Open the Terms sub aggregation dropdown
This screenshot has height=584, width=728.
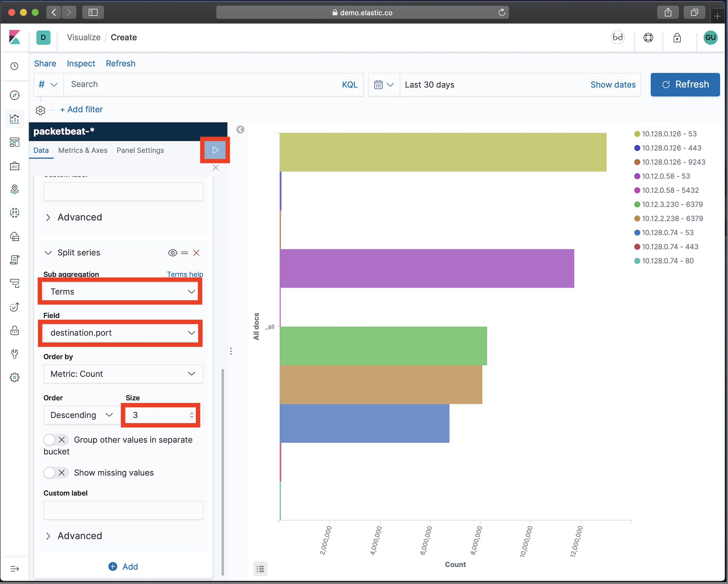click(123, 291)
